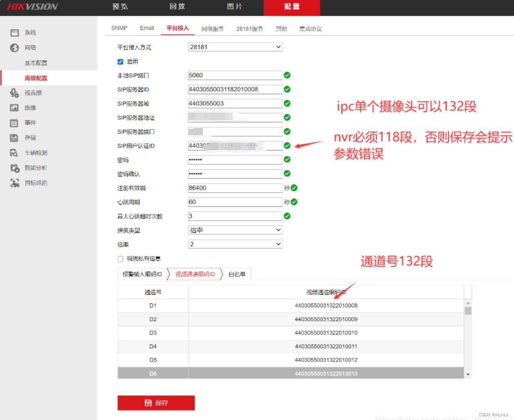
Task: Click the 密码 password field
Action: 235,160
